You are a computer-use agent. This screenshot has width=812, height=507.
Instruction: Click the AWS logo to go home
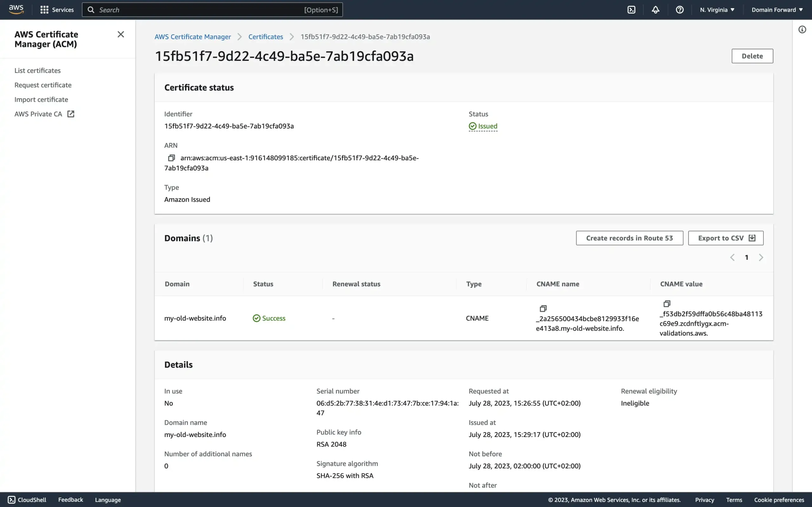point(16,10)
